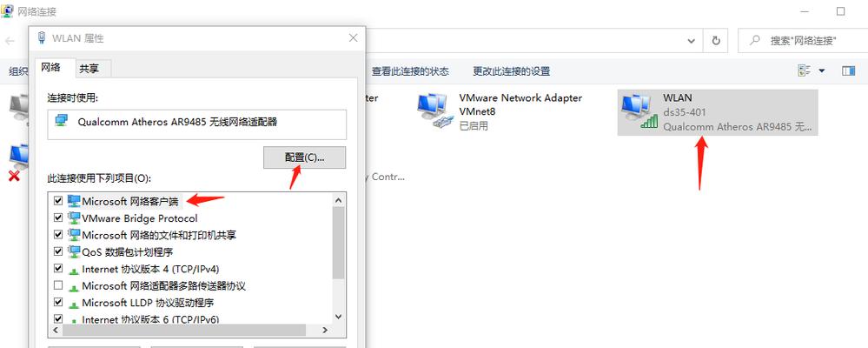Click 更改此连接的设置 in the toolbar
The width and height of the screenshot is (868, 348).
click(511, 71)
